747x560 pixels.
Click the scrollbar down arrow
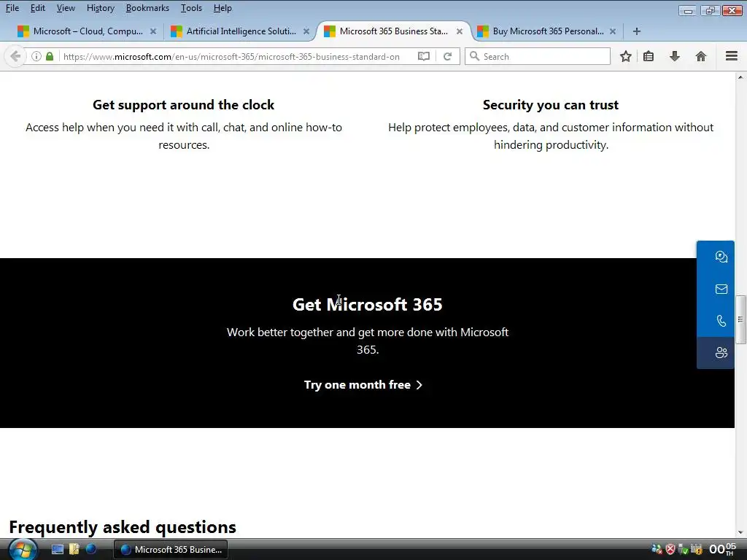[741, 532]
